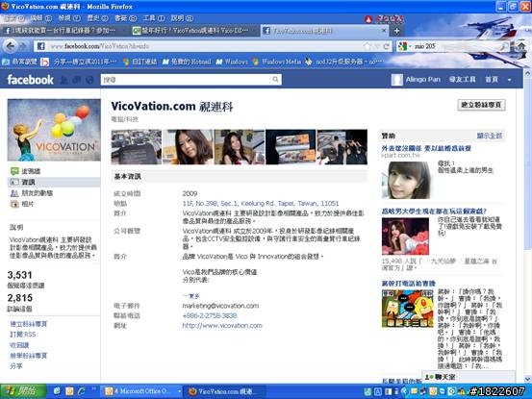Click the VicoVation balloon profile picture
The image size is (532, 399).
54,130
